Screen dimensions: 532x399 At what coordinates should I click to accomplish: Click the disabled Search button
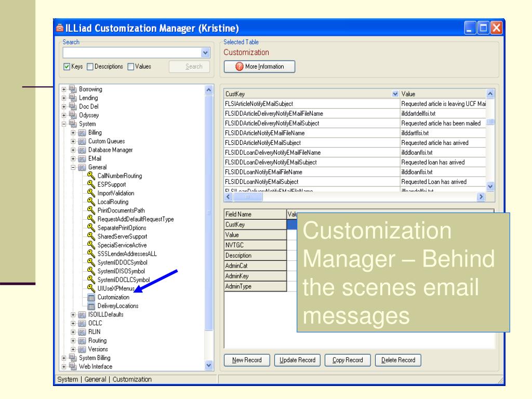point(189,66)
